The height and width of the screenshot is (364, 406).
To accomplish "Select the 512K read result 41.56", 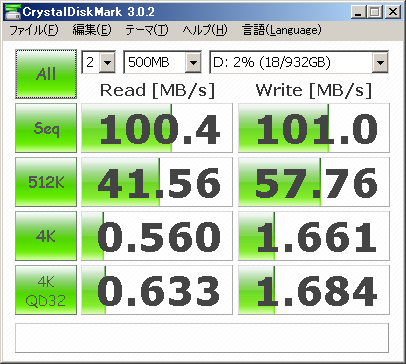I will [157, 182].
